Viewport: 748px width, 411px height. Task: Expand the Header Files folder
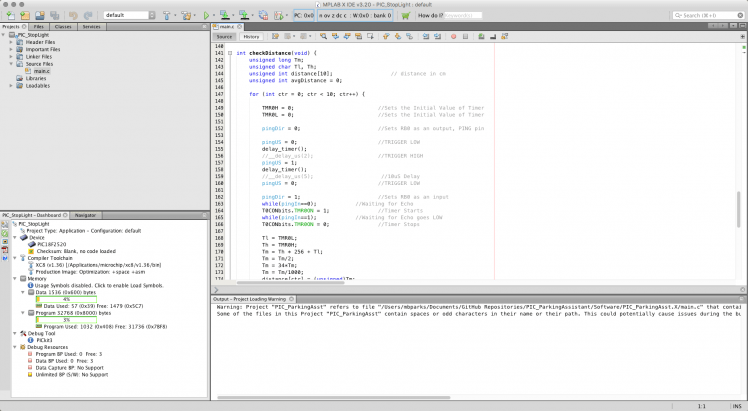click(10, 42)
